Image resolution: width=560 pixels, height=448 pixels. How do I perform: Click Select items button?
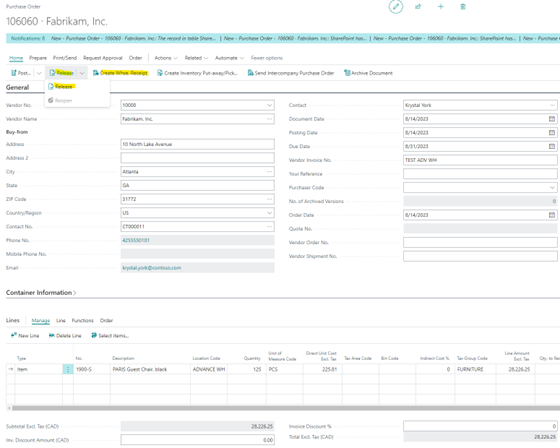[110, 335]
